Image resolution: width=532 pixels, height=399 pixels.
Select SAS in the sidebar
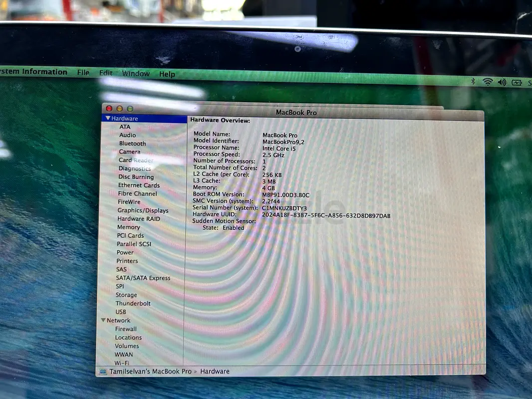tap(121, 269)
